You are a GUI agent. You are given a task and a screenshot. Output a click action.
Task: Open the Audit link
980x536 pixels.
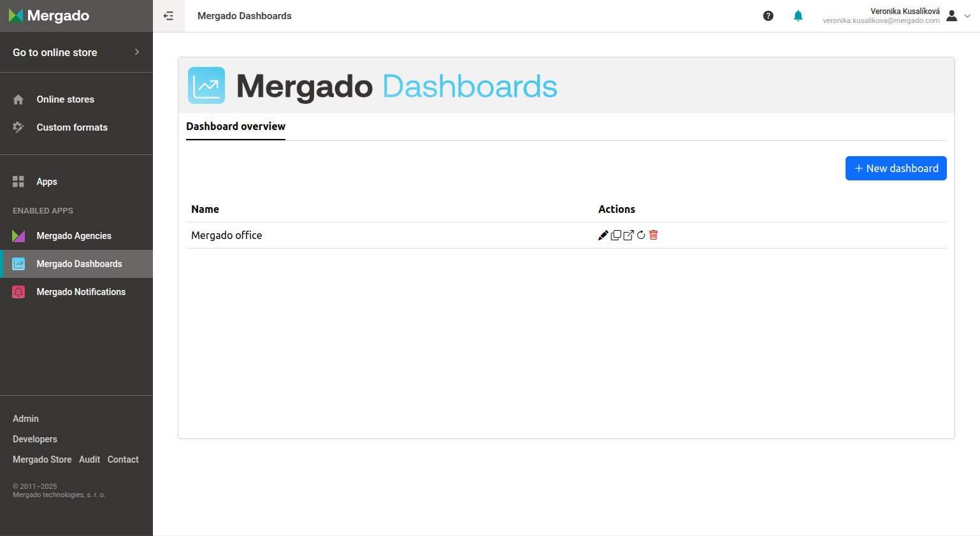tap(89, 460)
